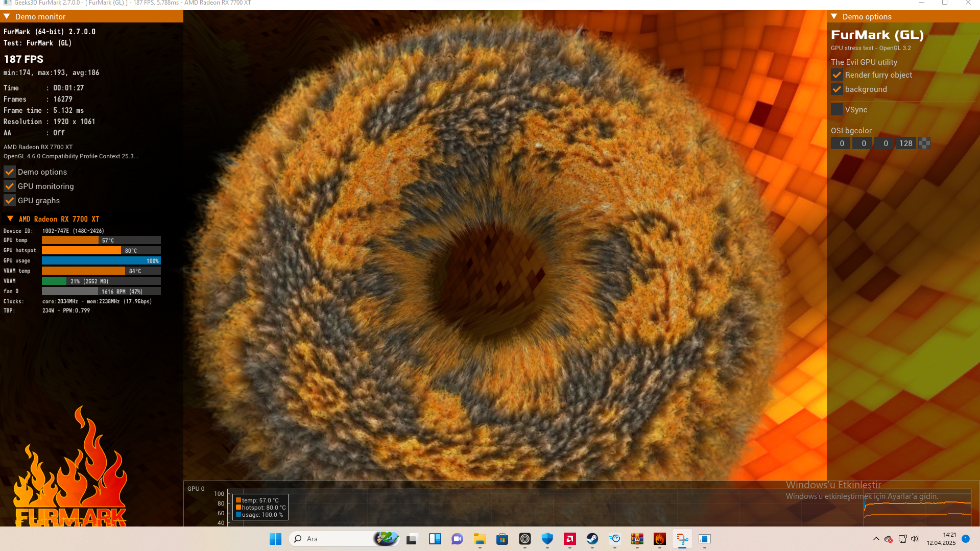This screenshot has width=980, height=551.
Task: Click the OSI bgcolor red value field
Action: point(841,143)
